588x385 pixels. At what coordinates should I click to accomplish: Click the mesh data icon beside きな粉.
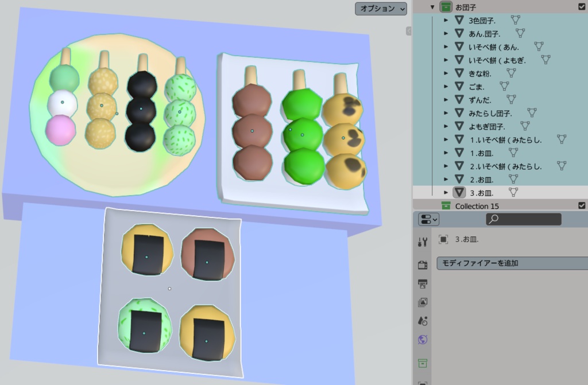[x=511, y=73]
